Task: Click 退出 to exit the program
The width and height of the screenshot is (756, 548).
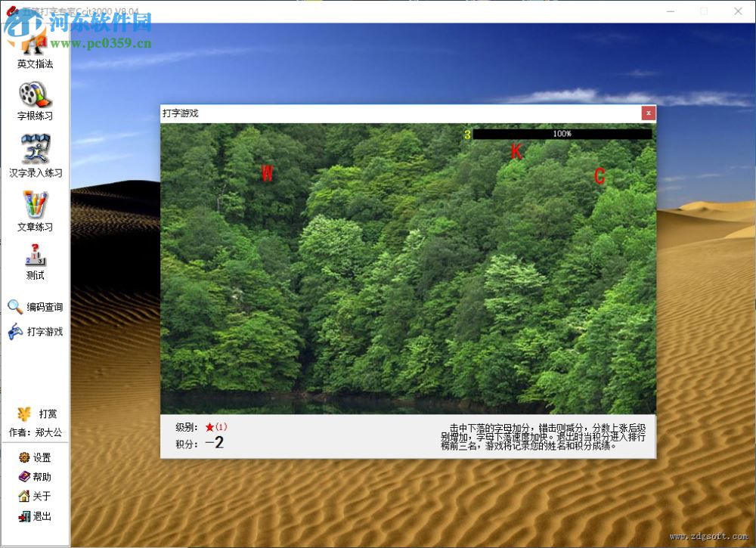Action: point(34,516)
